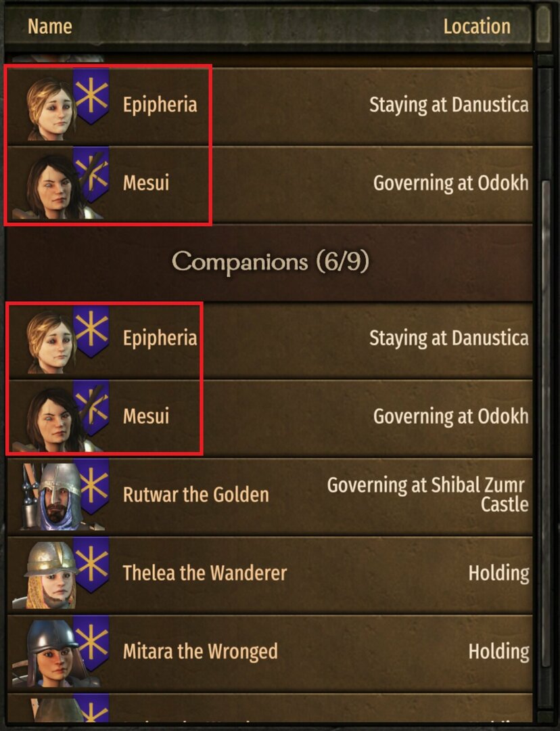
Task: Click the Governing at Odokh location entry
Action: (x=450, y=183)
